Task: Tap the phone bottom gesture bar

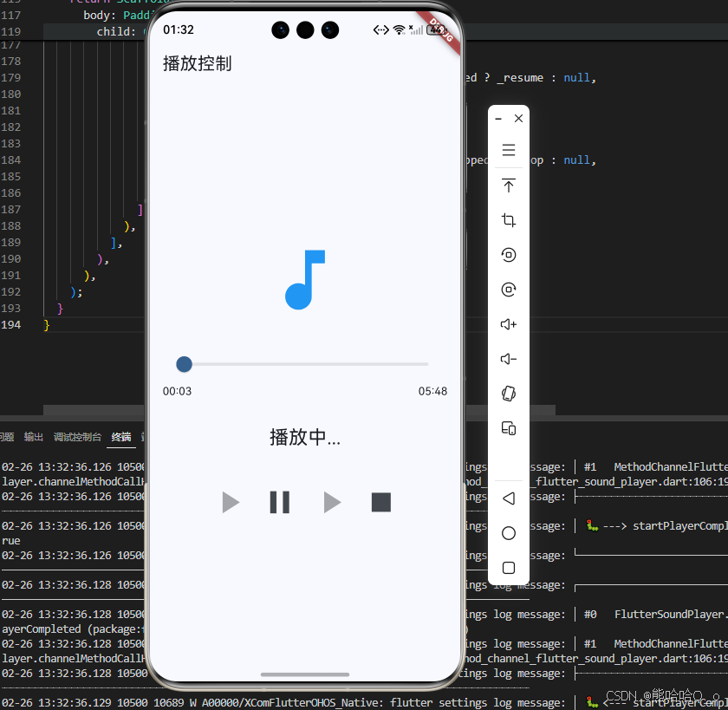Action: tap(304, 674)
